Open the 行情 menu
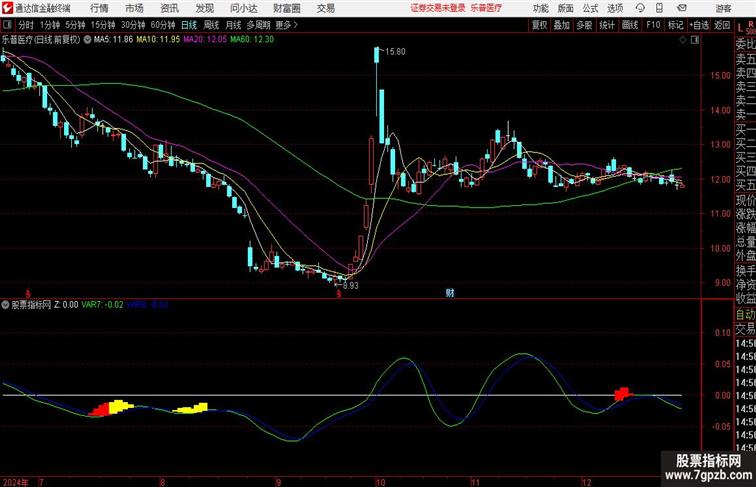Screen dimensions: 756x487 point(99,8)
